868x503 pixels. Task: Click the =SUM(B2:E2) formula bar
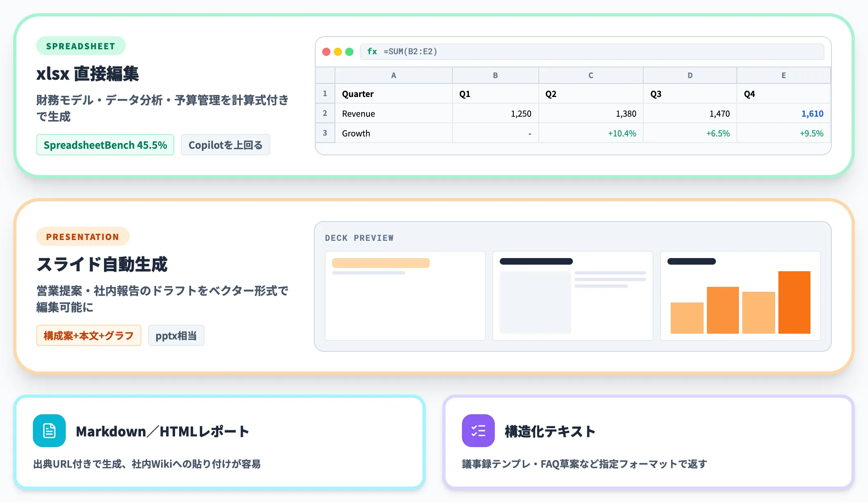coord(592,52)
